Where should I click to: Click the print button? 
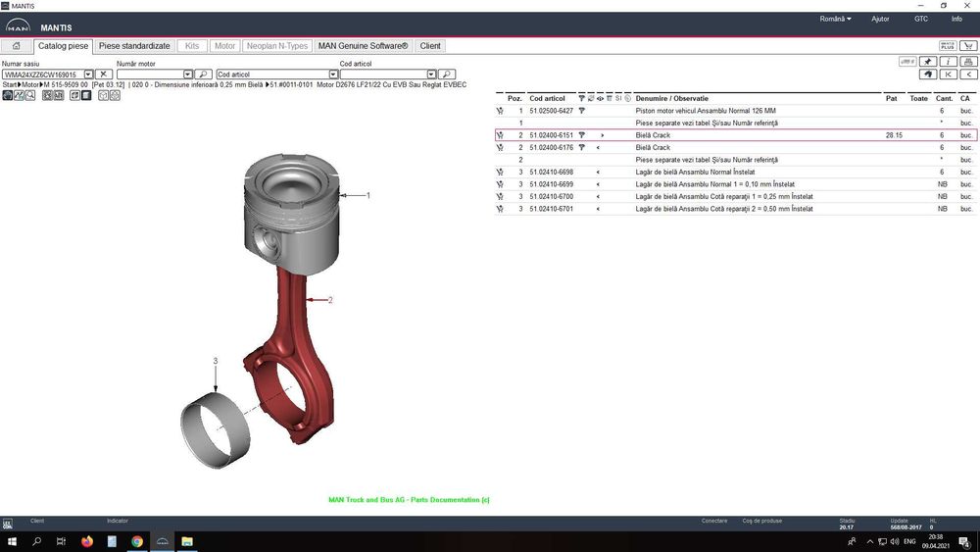pos(969,61)
